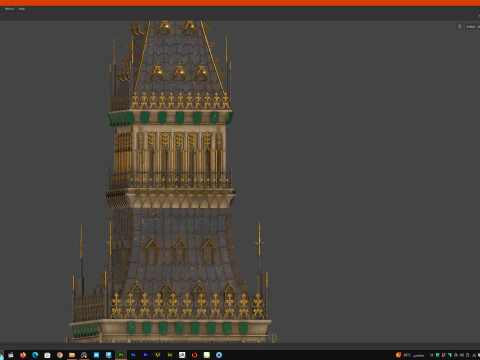Click the volume icon in the system tray
Image resolution: width=480 pixels, height=360 pixels.
point(462,355)
